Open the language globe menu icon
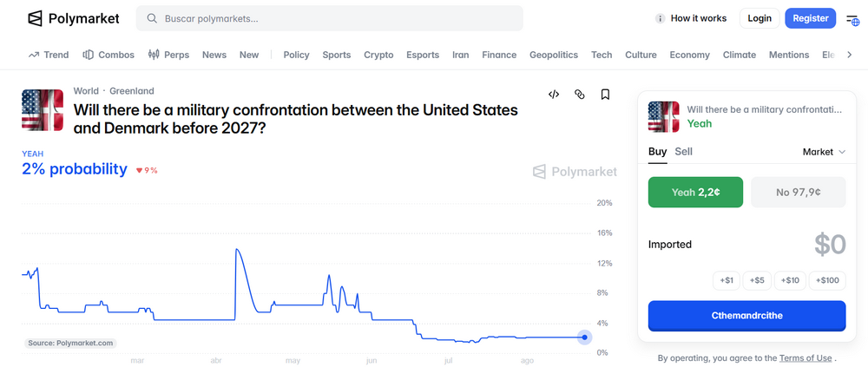 coord(852,19)
